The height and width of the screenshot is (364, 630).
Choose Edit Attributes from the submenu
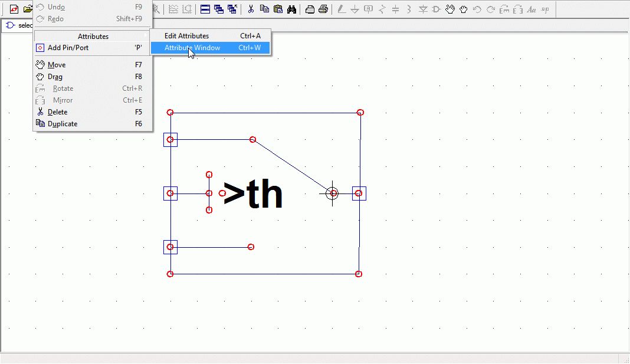pos(186,36)
